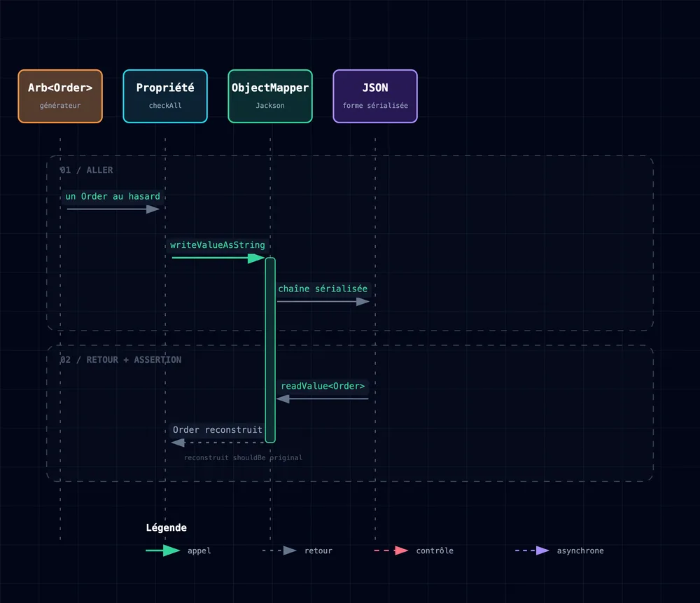This screenshot has height=603, width=700.
Task: Click the green appel arrow in legend
Action: point(163,550)
